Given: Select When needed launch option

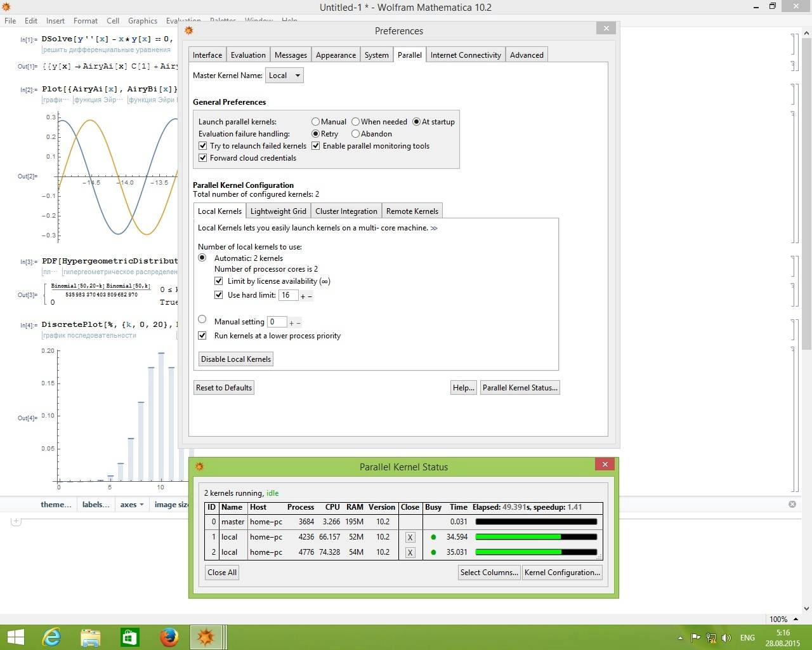Looking at the screenshot, I should (355, 122).
